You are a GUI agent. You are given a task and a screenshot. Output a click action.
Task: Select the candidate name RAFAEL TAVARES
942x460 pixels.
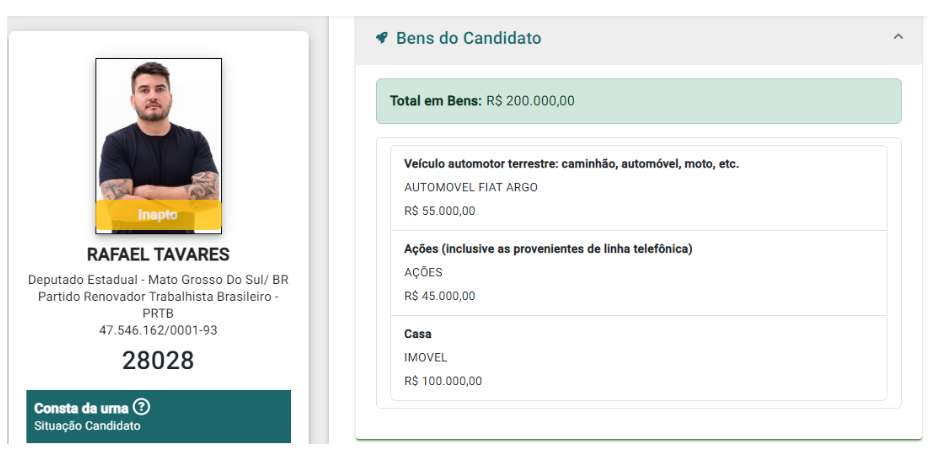click(158, 254)
